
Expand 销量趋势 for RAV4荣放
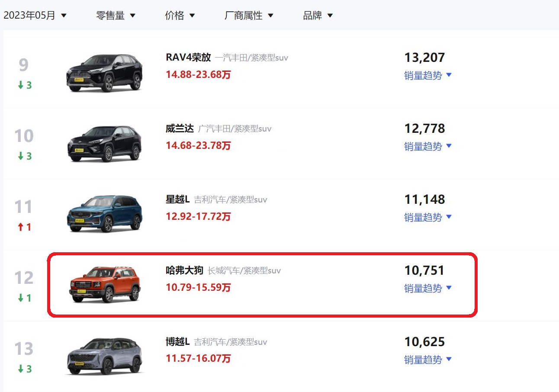pyautogui.click(x=428, y=75)
